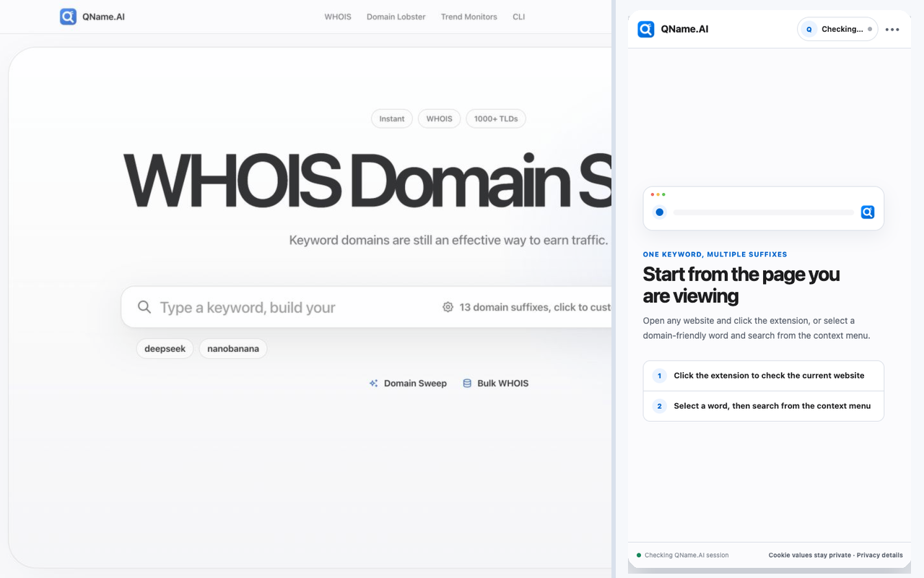Viewport: 924px width, 578px height.
Task: Click the Keyword domains tagline text
Action: [x=448, y=240]
